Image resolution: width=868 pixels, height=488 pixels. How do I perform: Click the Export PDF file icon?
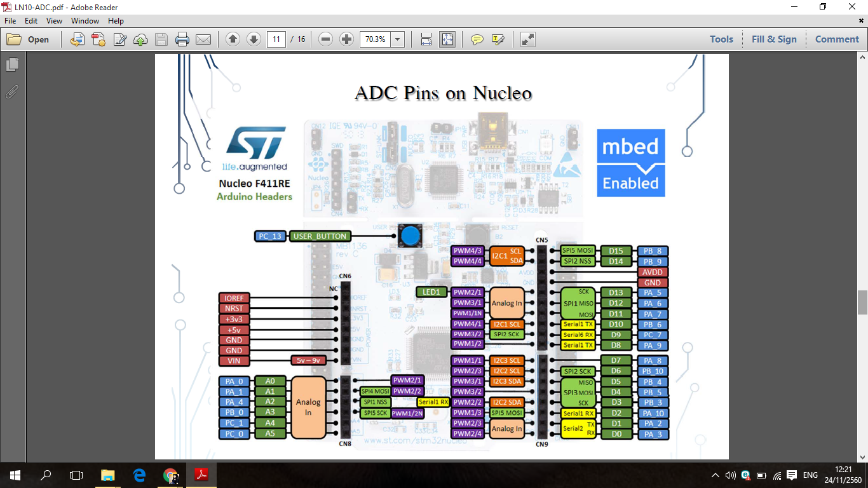coord(78,39)
